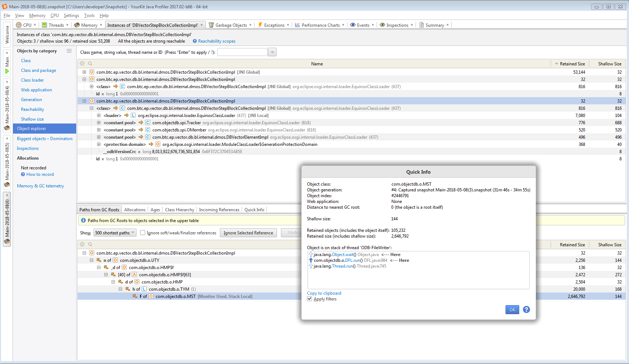The width and height of the screenshot is (629, 364).
Task: Click the search magnifier icon in upper table
Action: point(90,64)
